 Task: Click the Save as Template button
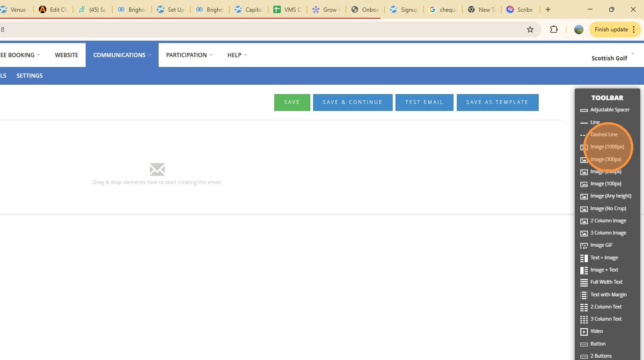(498, 103)
